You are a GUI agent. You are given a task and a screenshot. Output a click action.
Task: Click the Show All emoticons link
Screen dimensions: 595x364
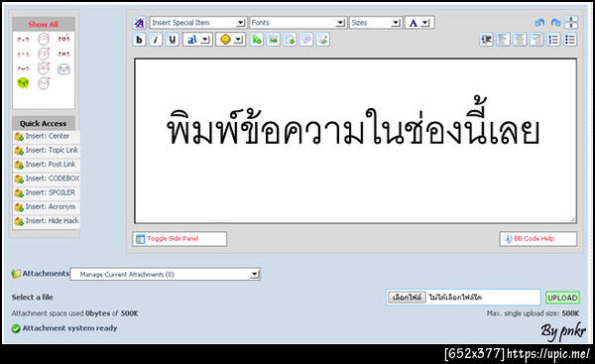point(43,24)
